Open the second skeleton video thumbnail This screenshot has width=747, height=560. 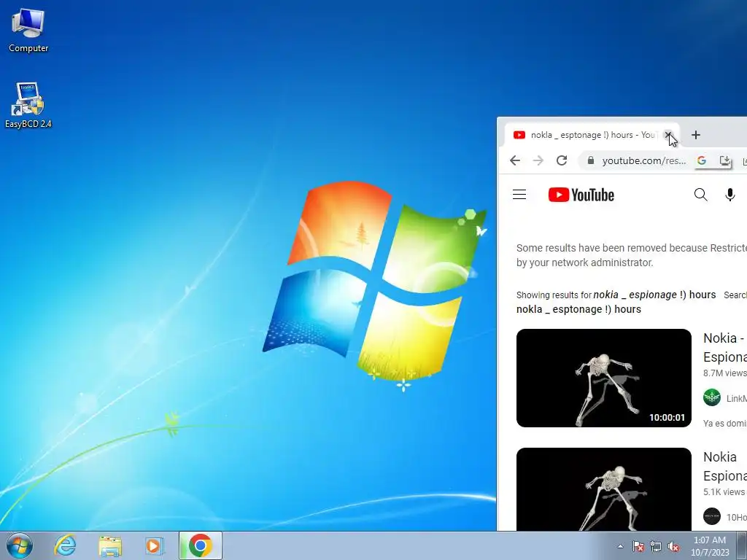coord(603,489)
